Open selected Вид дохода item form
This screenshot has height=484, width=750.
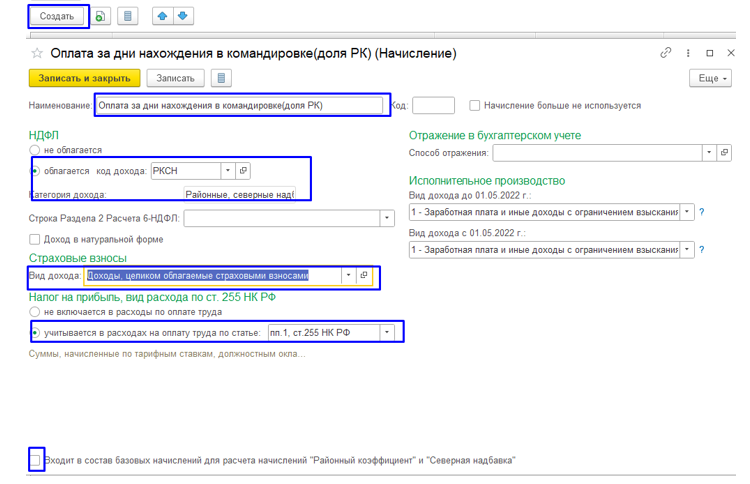pyautogui.click(x=364, y=275)
